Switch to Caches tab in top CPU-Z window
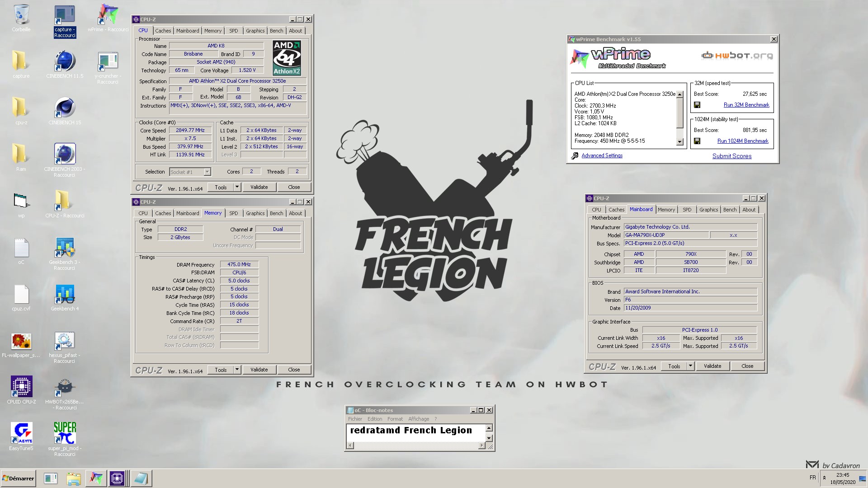Screen dimensions: 868x488 [163, 31]
